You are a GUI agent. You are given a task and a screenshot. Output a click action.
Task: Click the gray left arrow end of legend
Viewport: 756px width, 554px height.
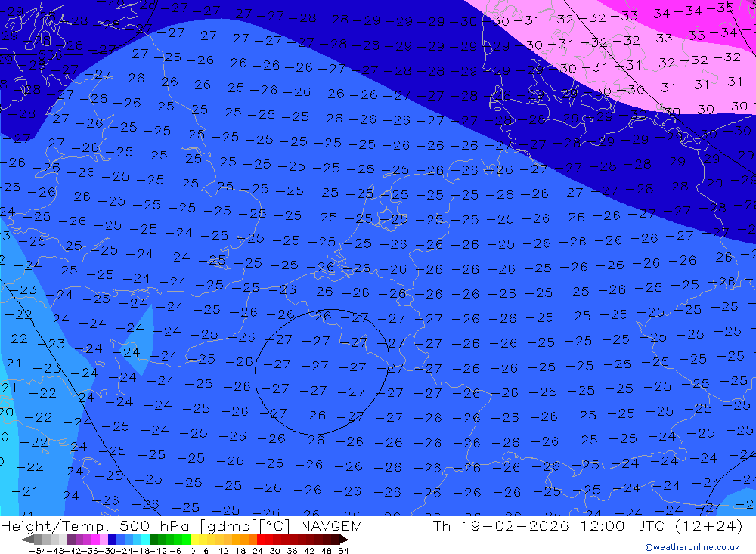27,539
